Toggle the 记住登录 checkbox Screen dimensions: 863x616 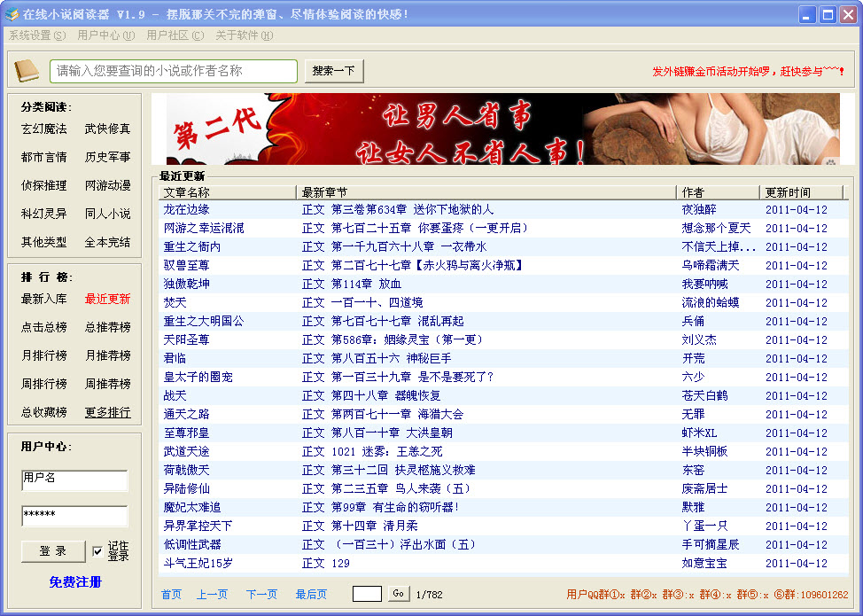pyautogui.click(x=97, y=551)
